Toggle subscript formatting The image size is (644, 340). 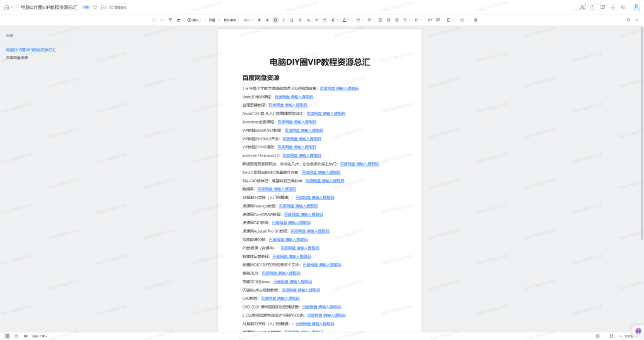[x=308, y=19]
